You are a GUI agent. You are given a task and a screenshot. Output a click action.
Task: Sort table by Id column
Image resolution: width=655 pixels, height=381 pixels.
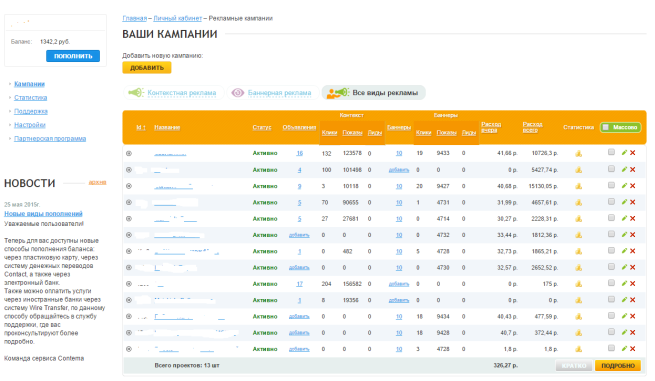point(141,127)
